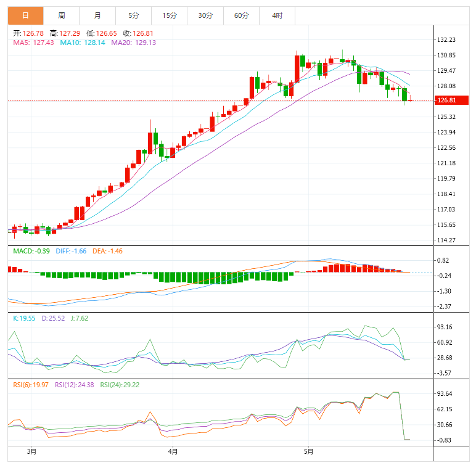This screenshot has height=468, width=476.
Task: Switch to the 周 weekly tab
Action: [61, 15]
